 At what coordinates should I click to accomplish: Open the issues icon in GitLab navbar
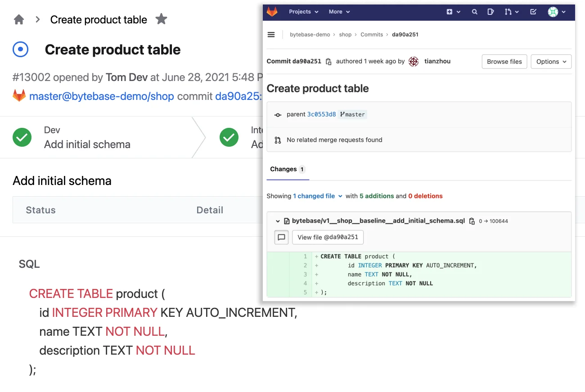(x=491, y=12)
